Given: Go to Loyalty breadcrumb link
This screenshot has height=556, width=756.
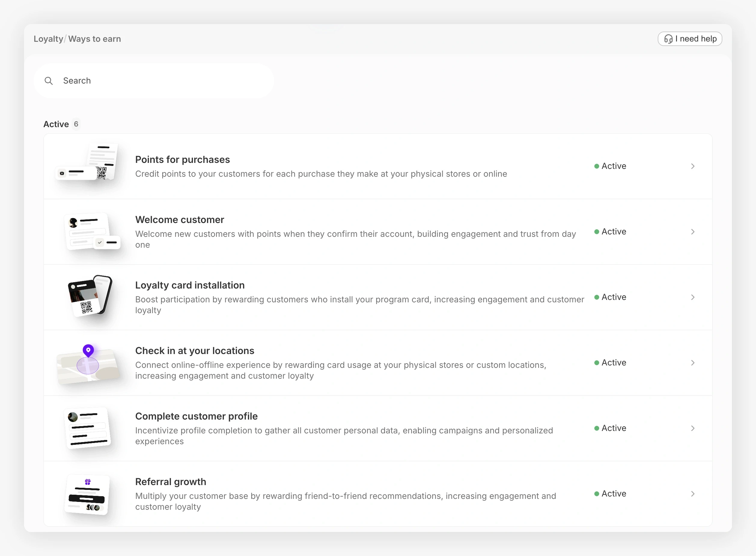Looking at the screenshot, I should [48, 39].
